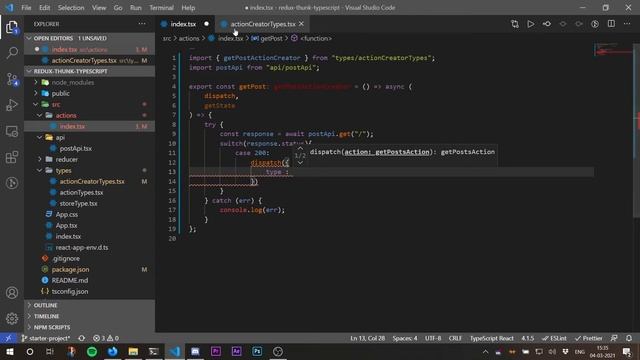Expand the NPM Scripts panel
Screen dimensions: 640x360
tap(89, 327)
